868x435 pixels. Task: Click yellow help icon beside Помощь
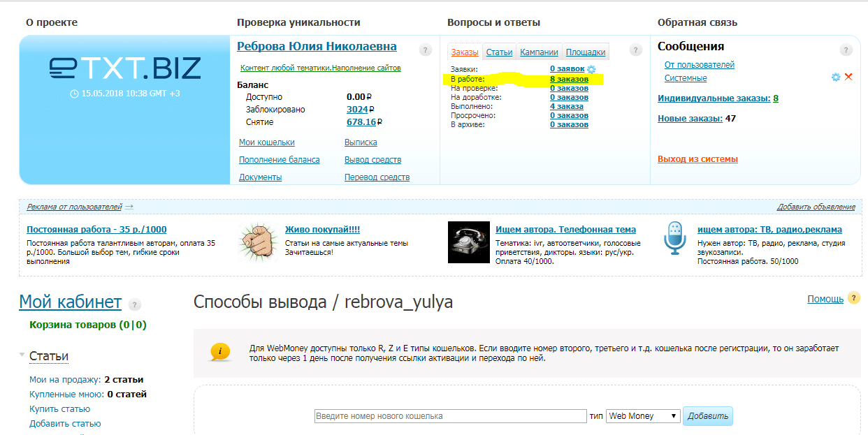coord(854,298)
